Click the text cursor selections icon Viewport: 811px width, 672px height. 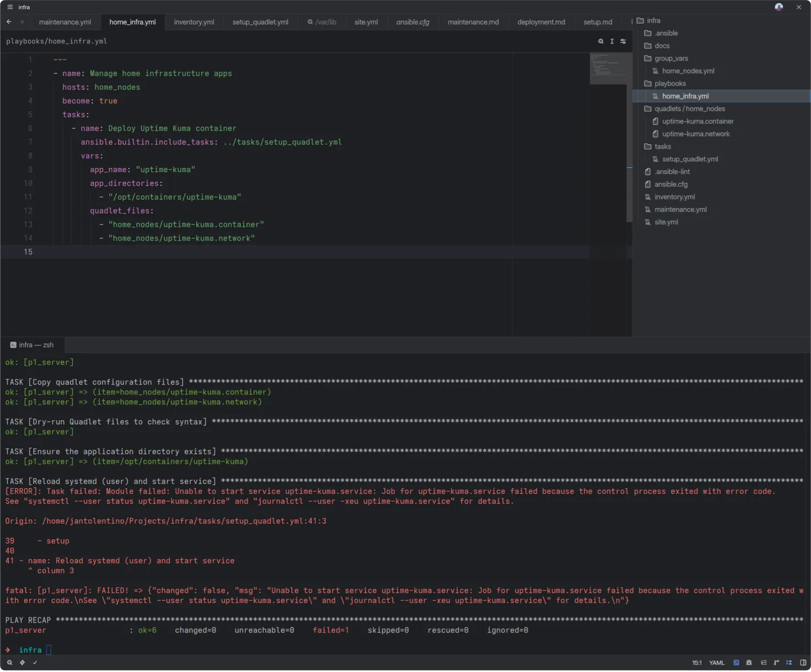click(x=612, y=41)
